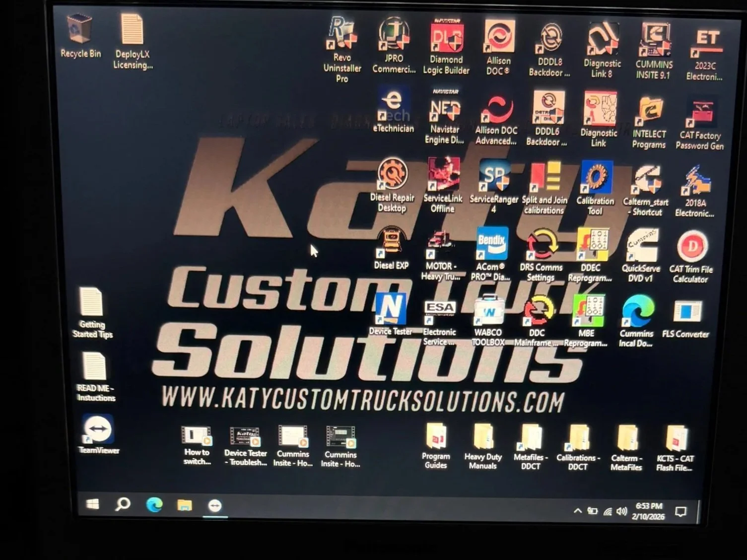The width and height of the screenshot is (747, 560).
Task: Expand hidden system tray icons
Action: (x=577, y=511)
